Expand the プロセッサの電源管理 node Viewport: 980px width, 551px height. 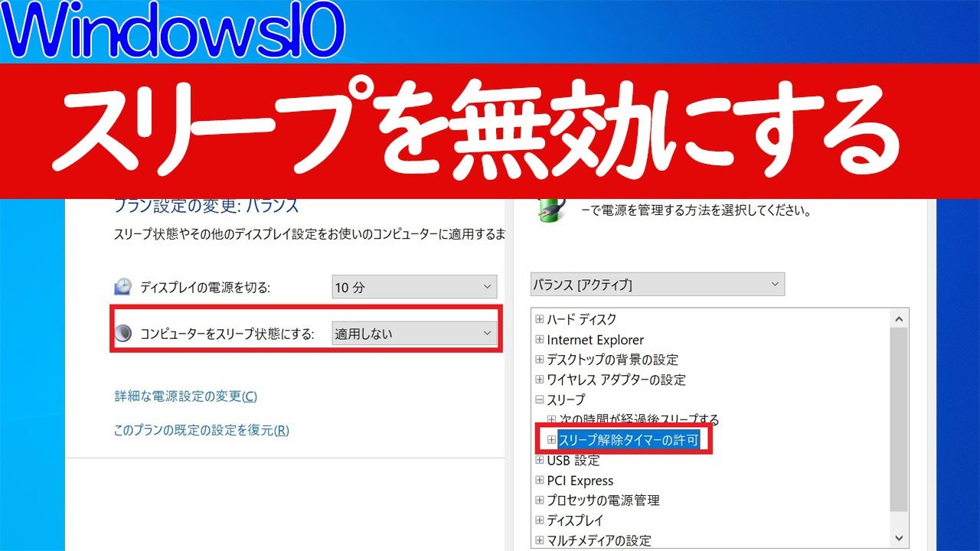coord(540,500)
